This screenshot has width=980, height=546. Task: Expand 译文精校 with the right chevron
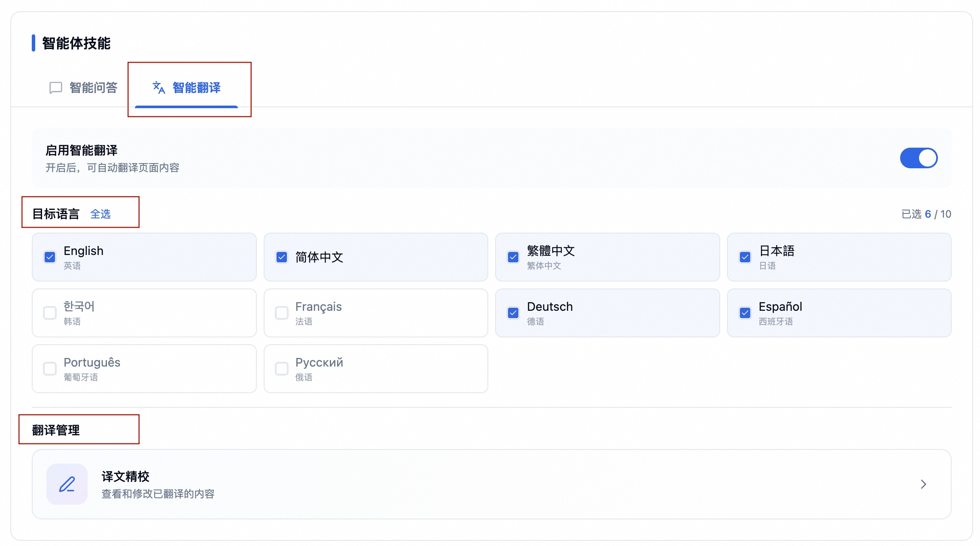coord(923,484)
